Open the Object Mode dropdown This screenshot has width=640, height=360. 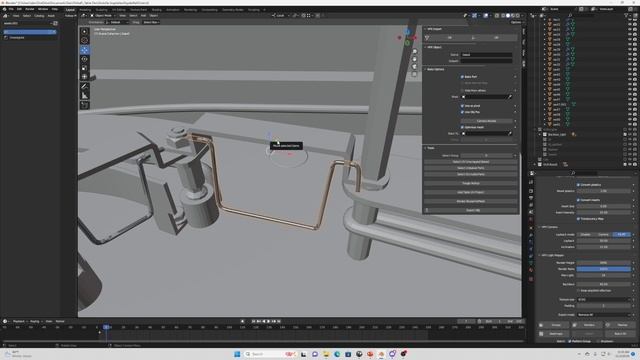102,16
